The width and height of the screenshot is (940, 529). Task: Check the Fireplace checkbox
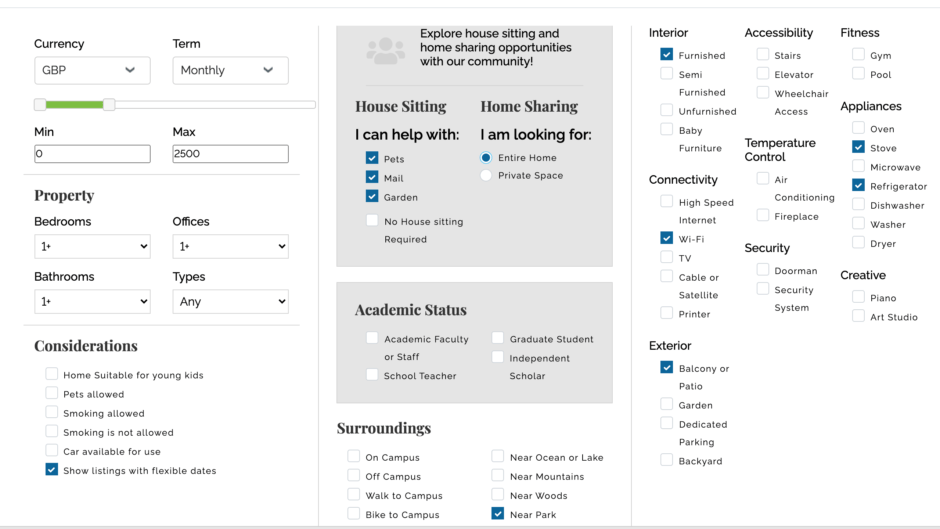point(763,215)
